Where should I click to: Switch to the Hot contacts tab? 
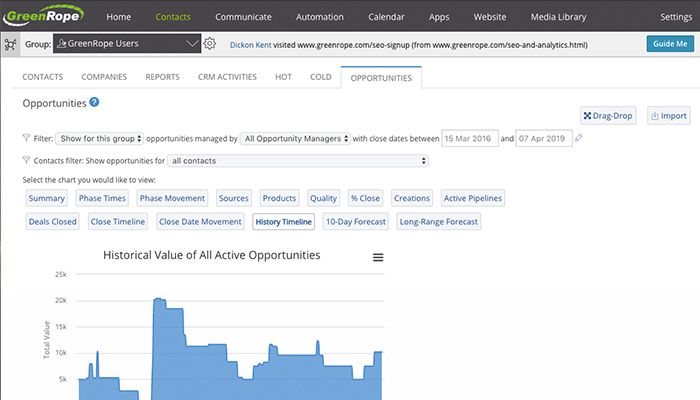click(x=284, y=77)
